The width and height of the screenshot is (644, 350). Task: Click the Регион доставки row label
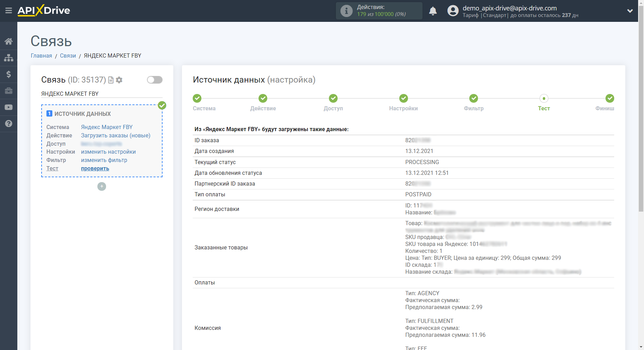[x=217, y=209]
